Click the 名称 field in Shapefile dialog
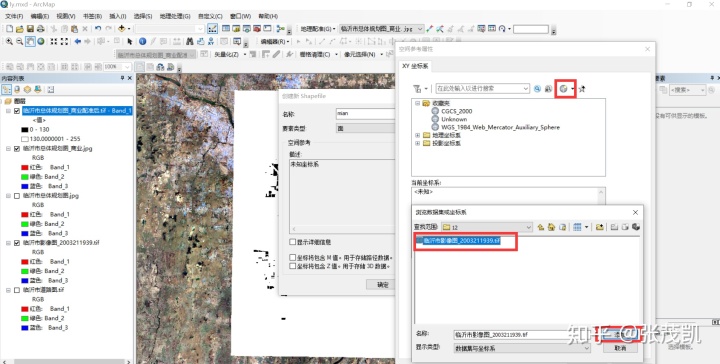Viewport: 720px width, 364px height. tap(366, 114)
